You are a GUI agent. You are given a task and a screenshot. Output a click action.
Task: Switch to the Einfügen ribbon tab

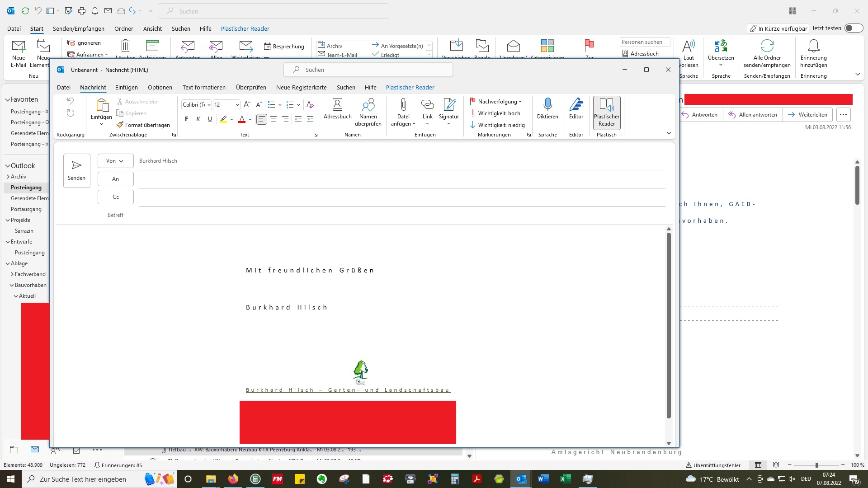(x=126, y=88)
